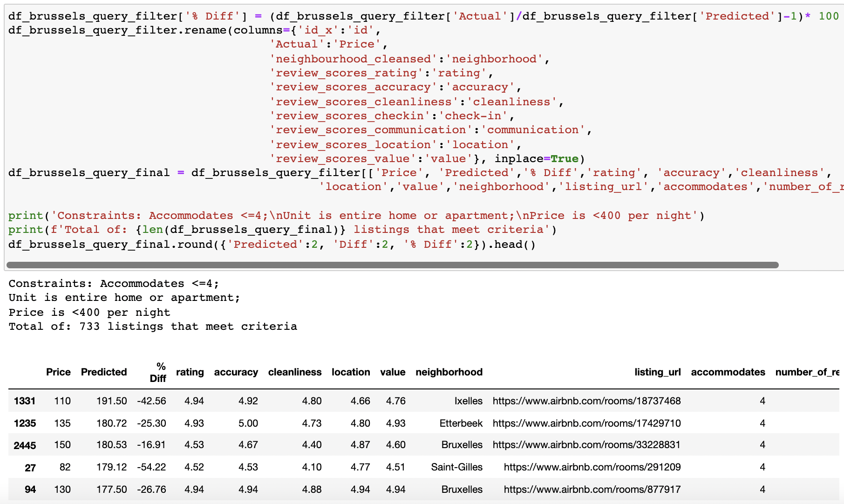This screenshot has height=504, width=844.
Task: Click the % Diff value -42.56
Action: [x=151, y=401]
